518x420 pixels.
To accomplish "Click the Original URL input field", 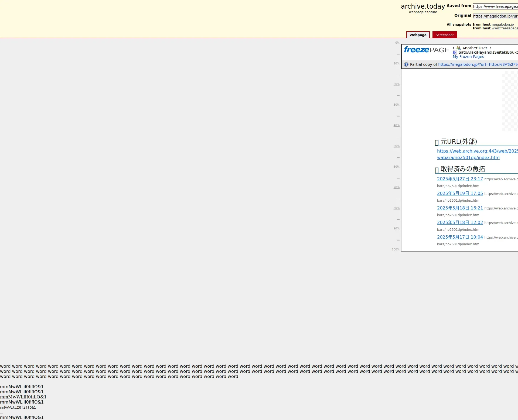I will click(495, 16).
